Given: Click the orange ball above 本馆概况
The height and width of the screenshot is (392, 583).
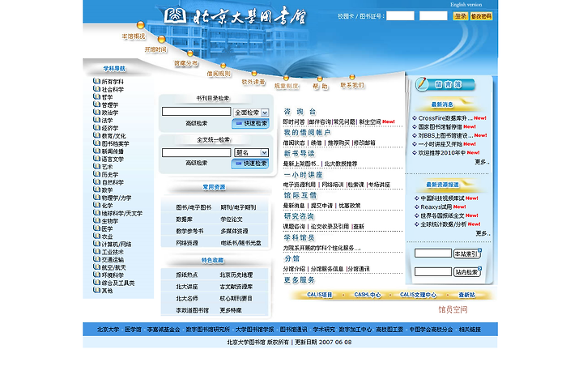Looking at the screenshot, I should [x=141, y=25].
